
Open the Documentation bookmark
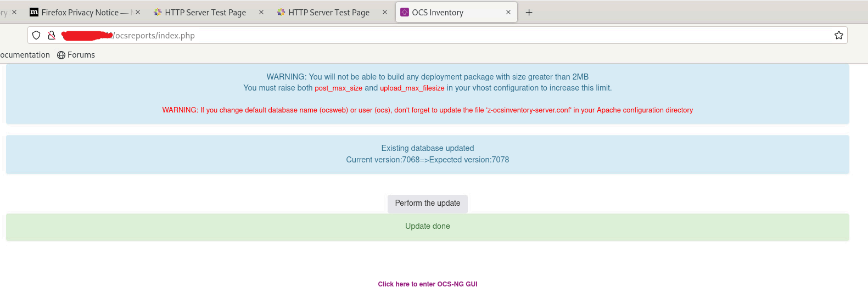pyautogui.click(x=25, y=55)
